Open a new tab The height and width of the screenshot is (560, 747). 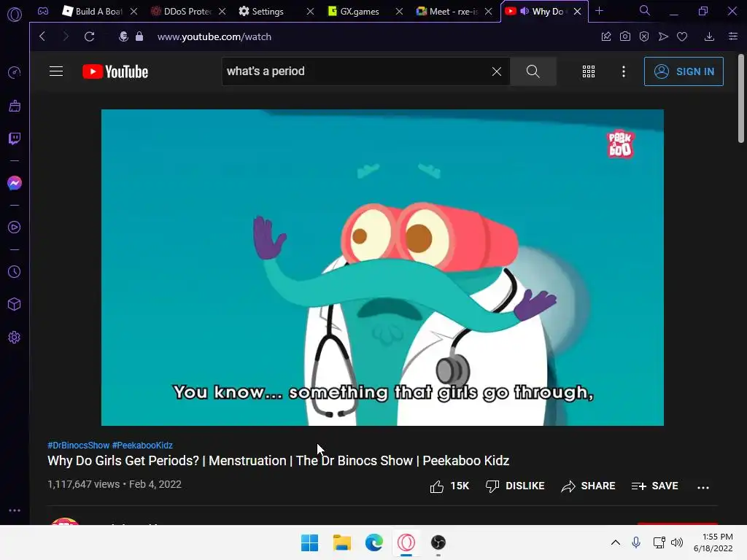coord(600,11)
